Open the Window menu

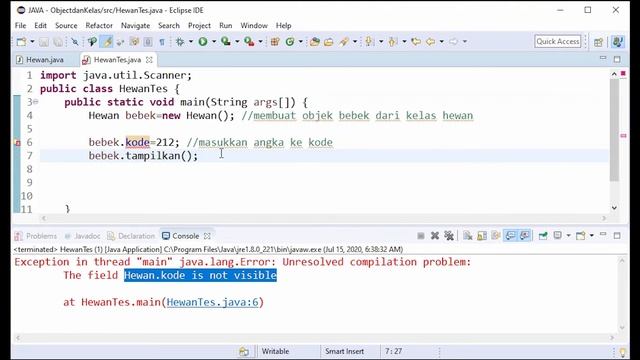[x=254, y=25]
